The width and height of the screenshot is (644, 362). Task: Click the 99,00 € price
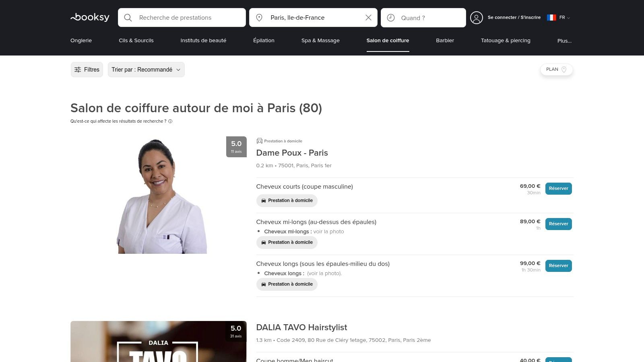pyautogui.click(x=530, y=263)
